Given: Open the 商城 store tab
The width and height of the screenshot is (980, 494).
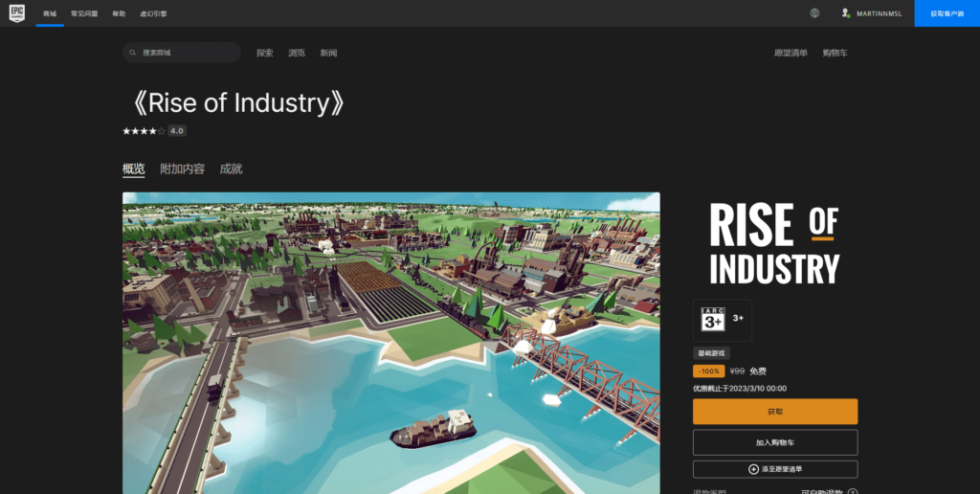Looking at the screenshot, I should [x=50, y=13].
